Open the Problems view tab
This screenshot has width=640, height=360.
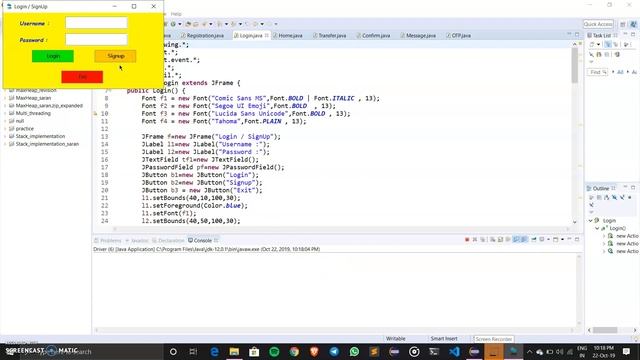point(108,240)
